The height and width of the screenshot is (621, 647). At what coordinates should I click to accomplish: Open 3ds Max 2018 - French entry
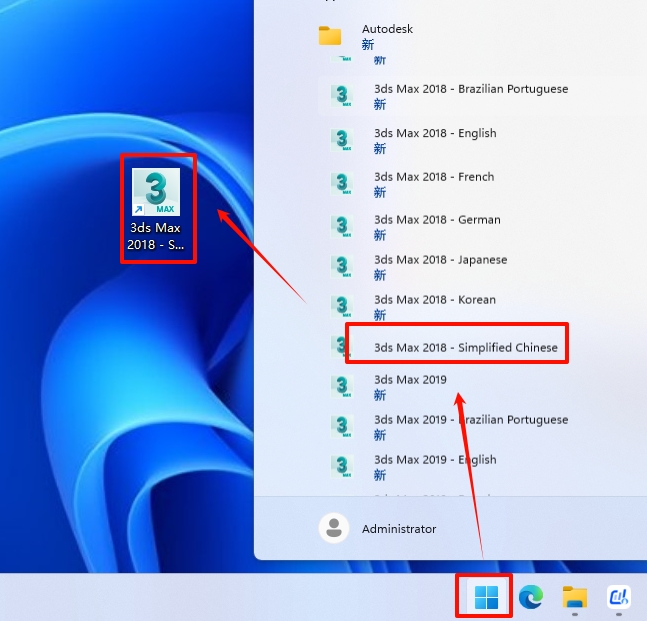pos(434,177)
